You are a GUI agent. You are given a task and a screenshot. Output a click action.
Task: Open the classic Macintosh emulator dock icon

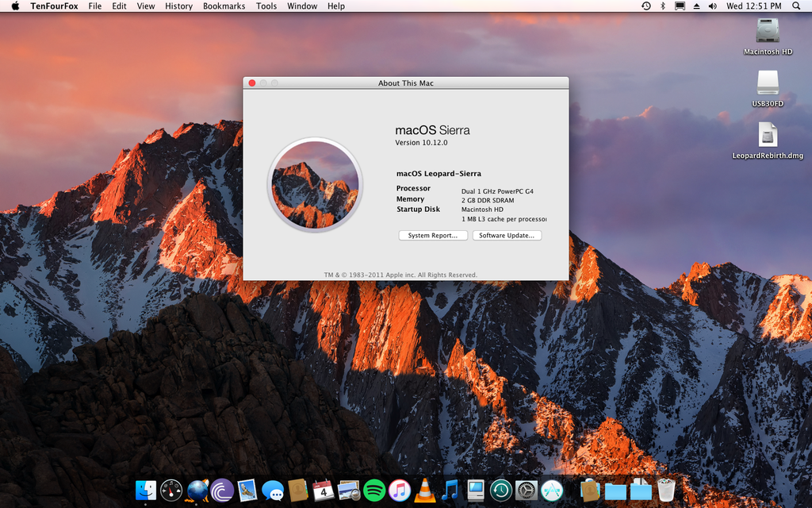point(476,491)
